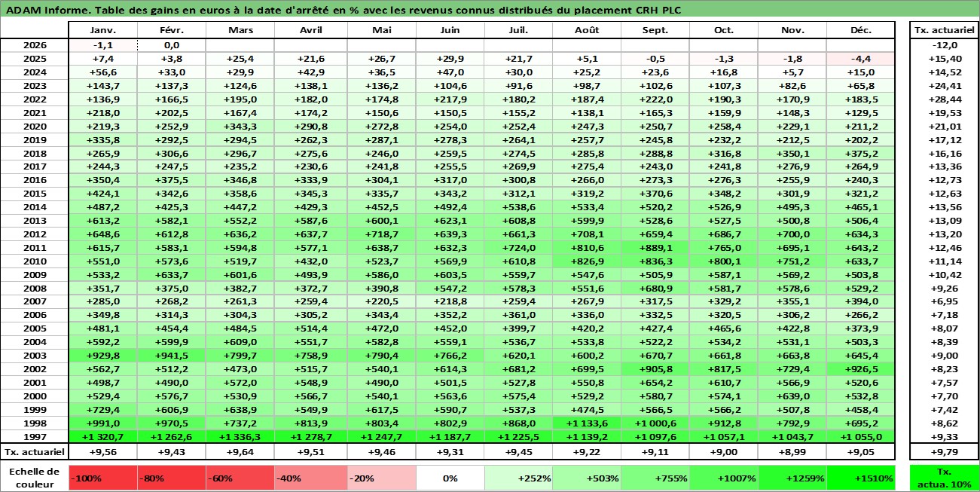Click the +680,9 value for Sept. 2008
This screenshot has height=492, width=980.
pos(655,288)
